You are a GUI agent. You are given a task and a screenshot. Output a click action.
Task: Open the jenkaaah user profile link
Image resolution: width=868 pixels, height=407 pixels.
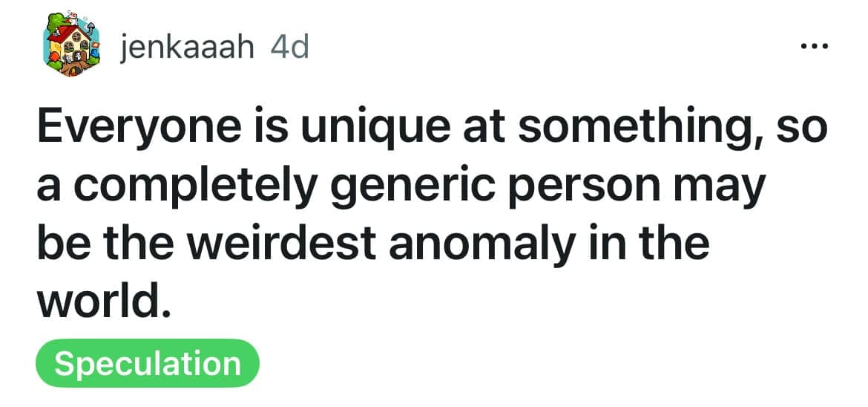(x=187, y=49)
